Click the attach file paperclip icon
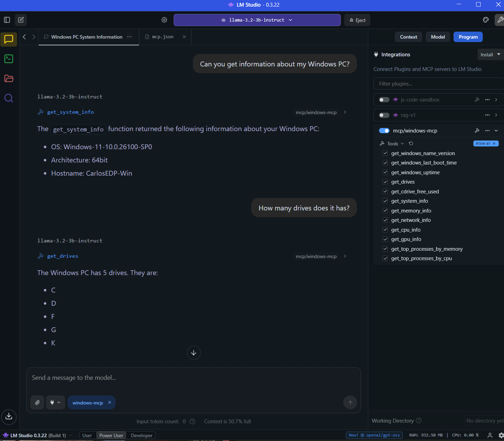Screen dimensions: 504x441 37,402
